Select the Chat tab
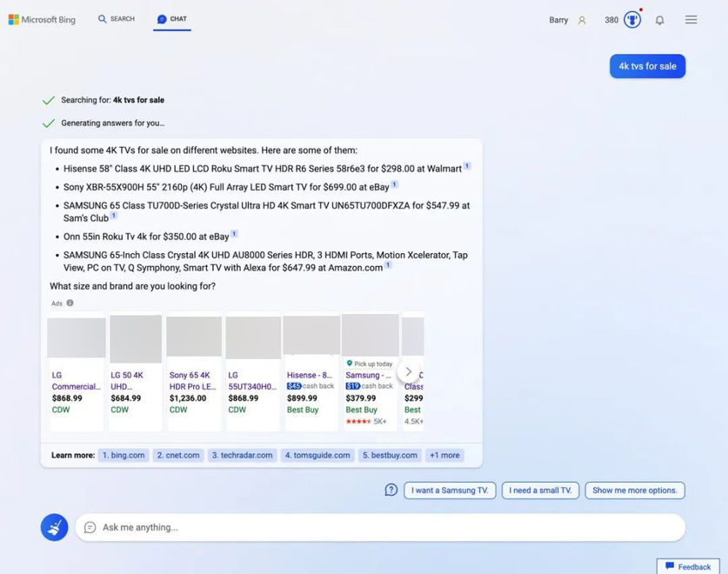Screen dimensions: 728x574 pos(172,19)
